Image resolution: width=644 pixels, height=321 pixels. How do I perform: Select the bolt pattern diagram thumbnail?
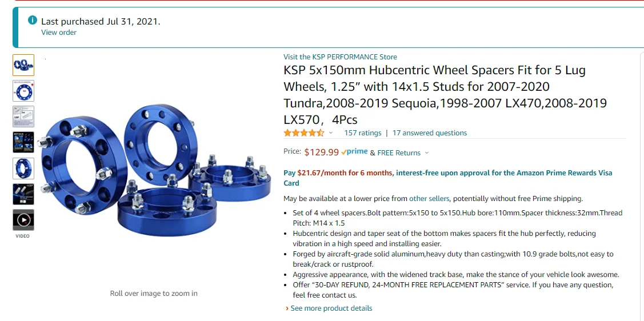click(23, 91)
